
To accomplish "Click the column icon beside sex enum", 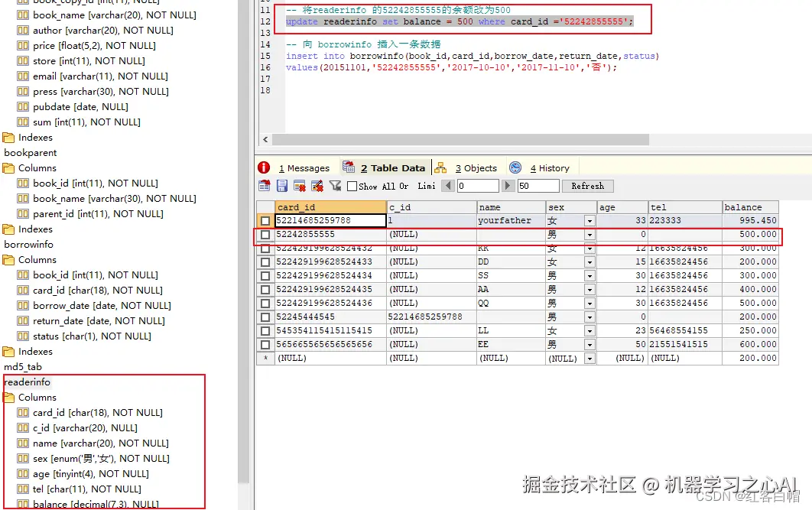I will (x=23, y=458).
